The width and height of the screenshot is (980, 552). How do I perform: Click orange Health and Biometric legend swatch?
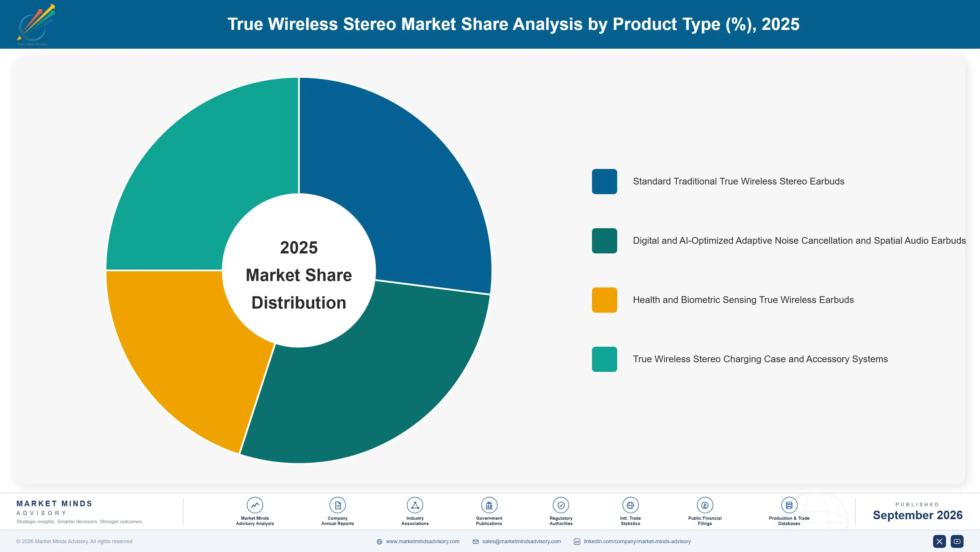click(605, 300)
